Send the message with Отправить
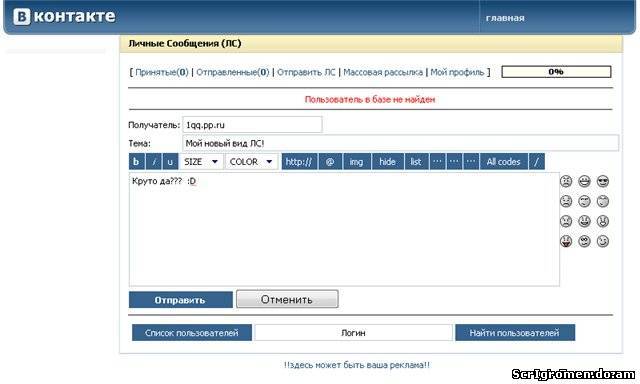 181,300
